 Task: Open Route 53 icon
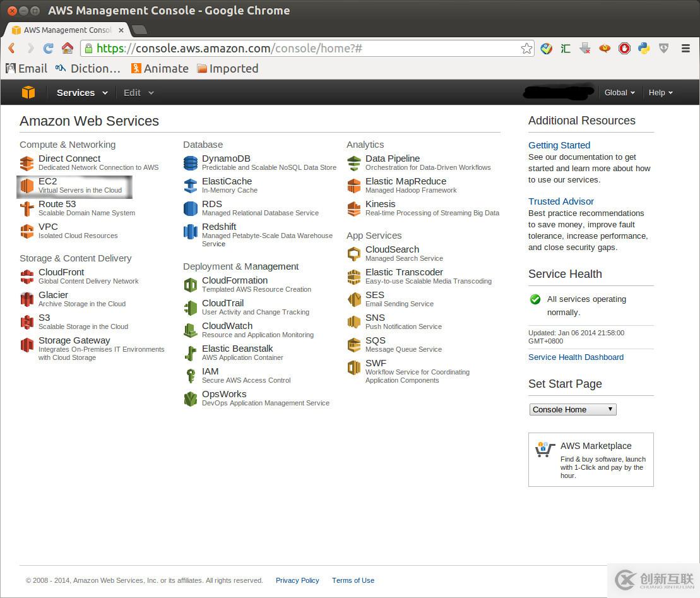coord(27,208)
